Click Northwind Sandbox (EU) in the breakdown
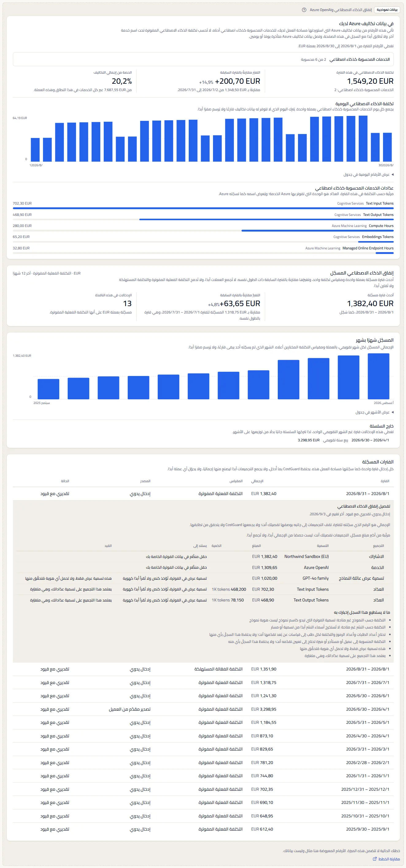Image resolution: width=406 pixels, height=868 pixels. pyautogui.click(x=306, y=557)
